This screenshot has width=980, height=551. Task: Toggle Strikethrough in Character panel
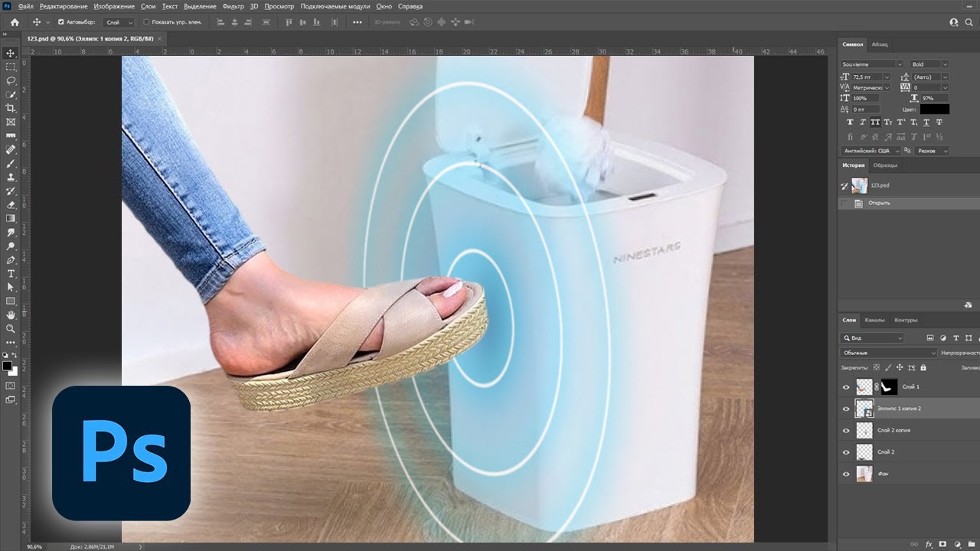[939, 122]
